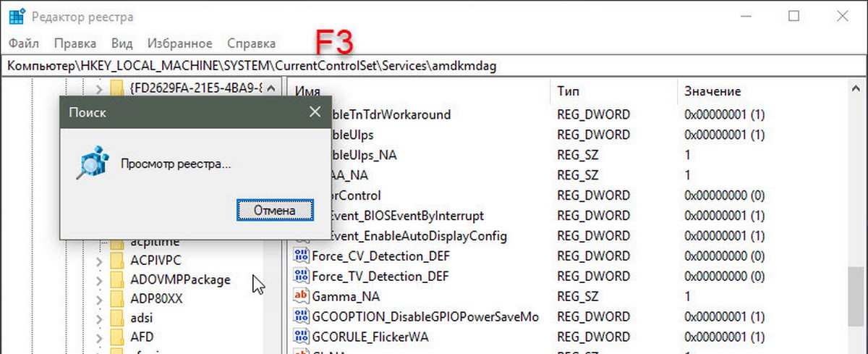Click the GCOOPTION_DisableGPIOPowerSaveMo value icon

click(301, 317)
